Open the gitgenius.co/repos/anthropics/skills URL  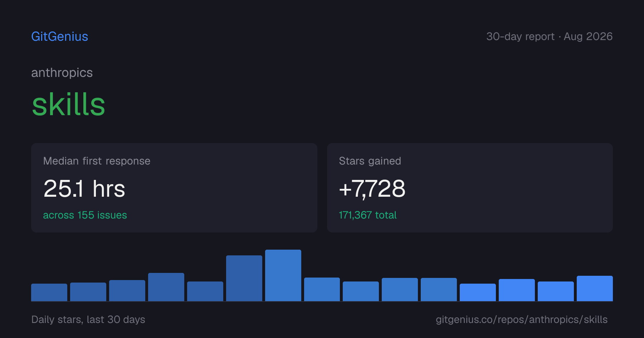tap(522, 319)
